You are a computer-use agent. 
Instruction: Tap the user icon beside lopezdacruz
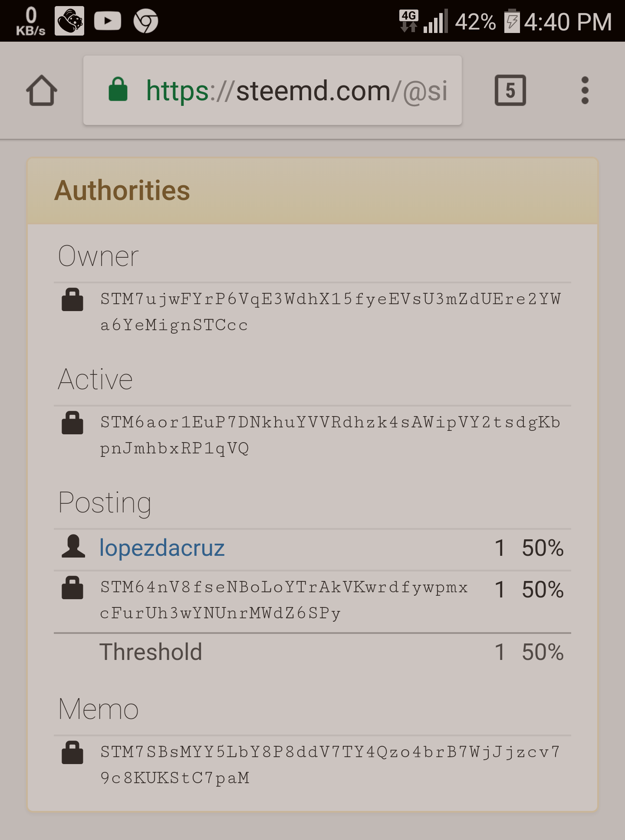coord(73,546)
